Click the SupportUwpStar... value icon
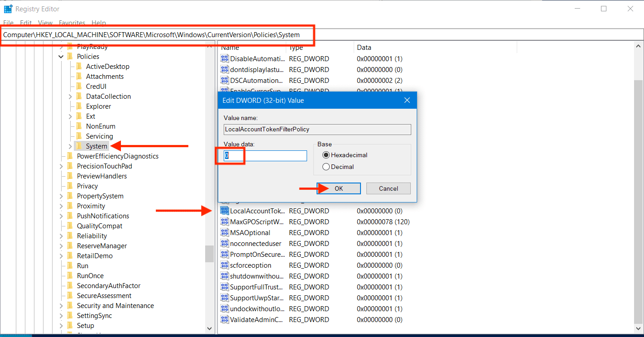 (x=225, y=298)
